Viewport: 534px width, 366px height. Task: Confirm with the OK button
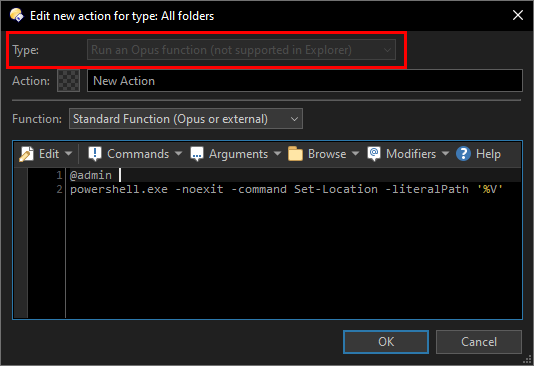[x=386, y=342]
